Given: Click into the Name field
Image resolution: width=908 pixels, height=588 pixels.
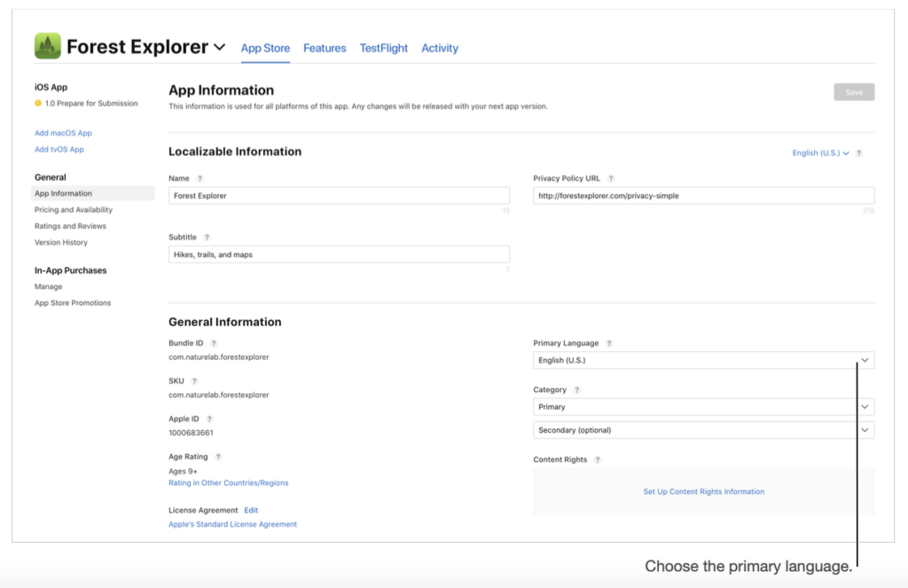Looking at the screenshot, I should point(339,195).
